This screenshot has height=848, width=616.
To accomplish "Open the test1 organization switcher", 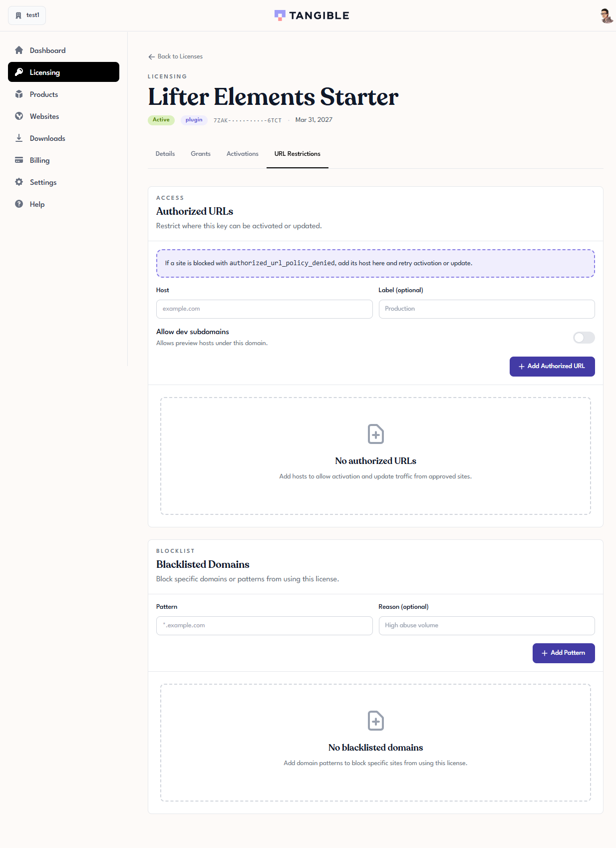I will 27,15.
